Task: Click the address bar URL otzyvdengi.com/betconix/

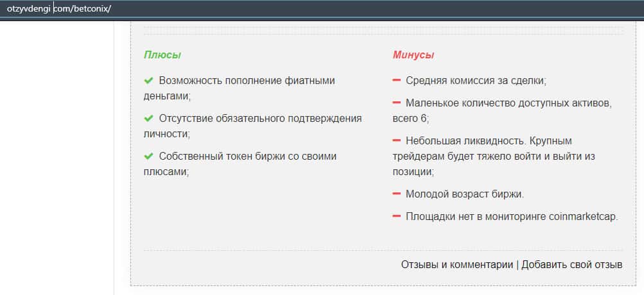Action: [x=58, y=8]
